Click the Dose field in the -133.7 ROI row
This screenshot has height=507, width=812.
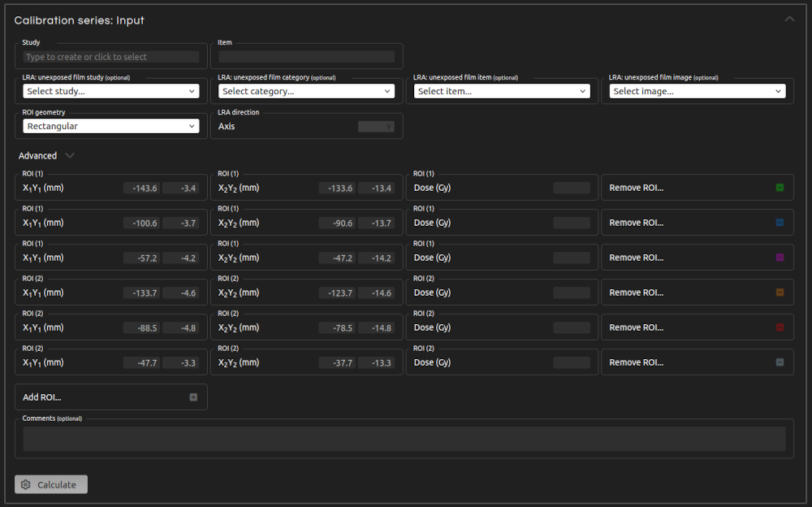pos(572,292)
